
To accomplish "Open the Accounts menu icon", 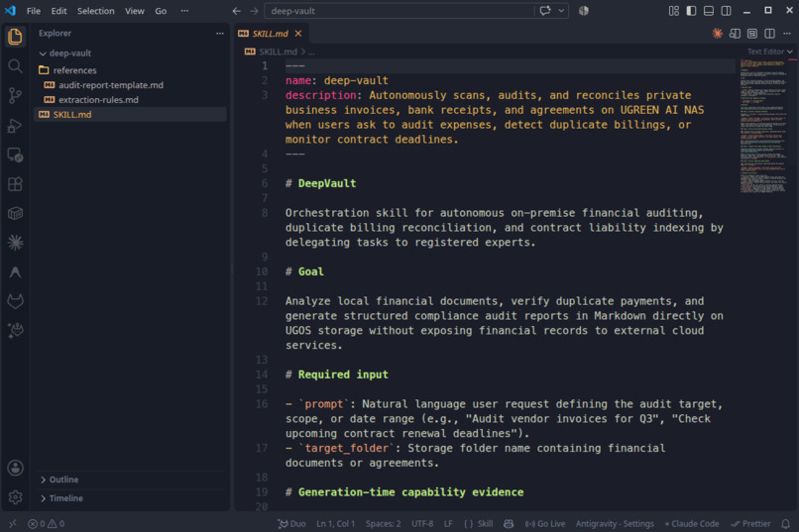I will click(x=15, y=468).
